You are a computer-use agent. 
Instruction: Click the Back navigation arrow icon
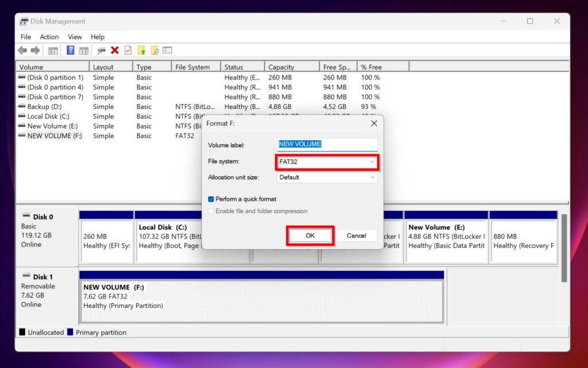[22, 50]
